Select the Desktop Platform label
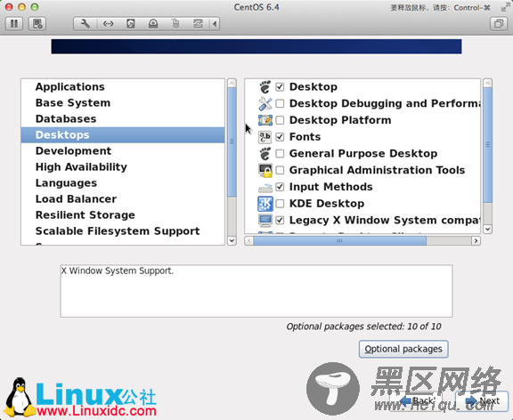This screenshot has height=420, width=513. coord(340,120)
